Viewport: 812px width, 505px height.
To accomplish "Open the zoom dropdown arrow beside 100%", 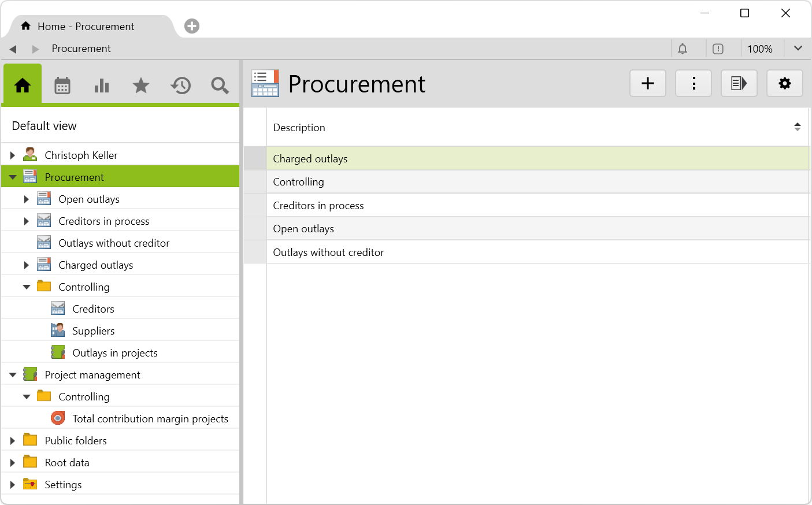I will point(798,49).
